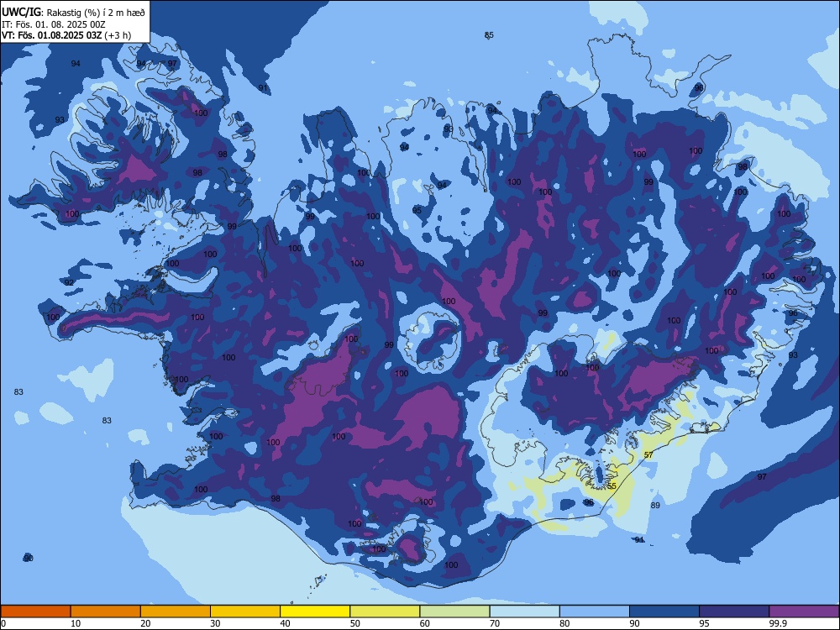
Task: Click the 'IT: Fös. 01. 08. 2025 00Z' line
Action: point(53,24)
